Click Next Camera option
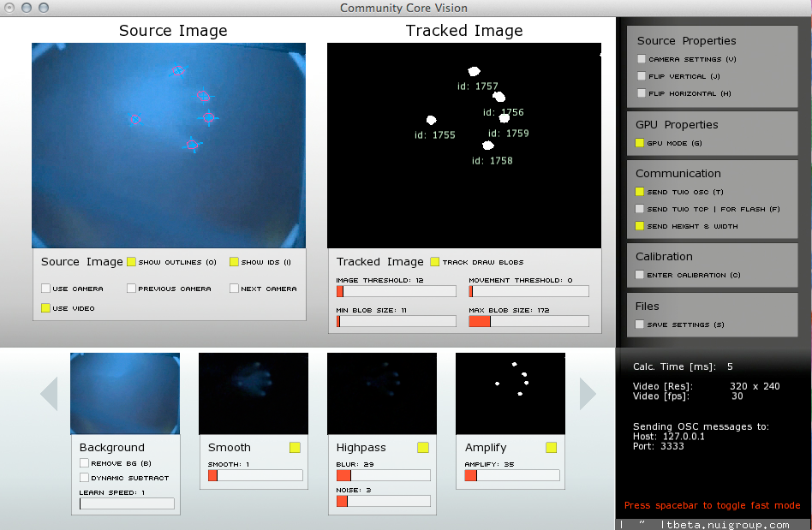812x530 pixels. coord(234,289)
